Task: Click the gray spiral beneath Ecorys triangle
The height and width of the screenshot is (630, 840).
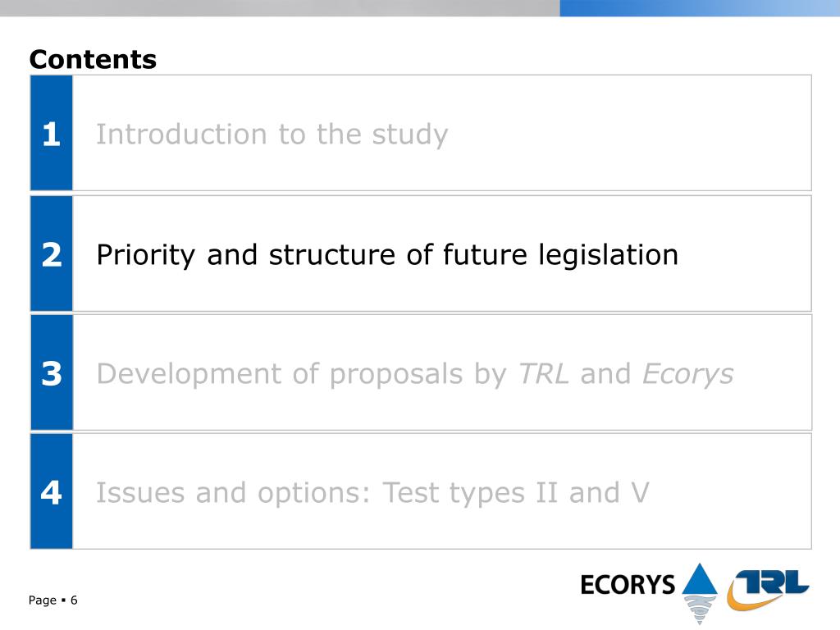Action: coord(700,609)
